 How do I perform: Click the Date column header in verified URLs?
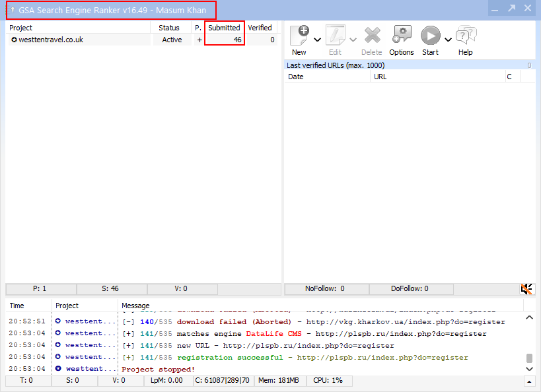[327, 77]
